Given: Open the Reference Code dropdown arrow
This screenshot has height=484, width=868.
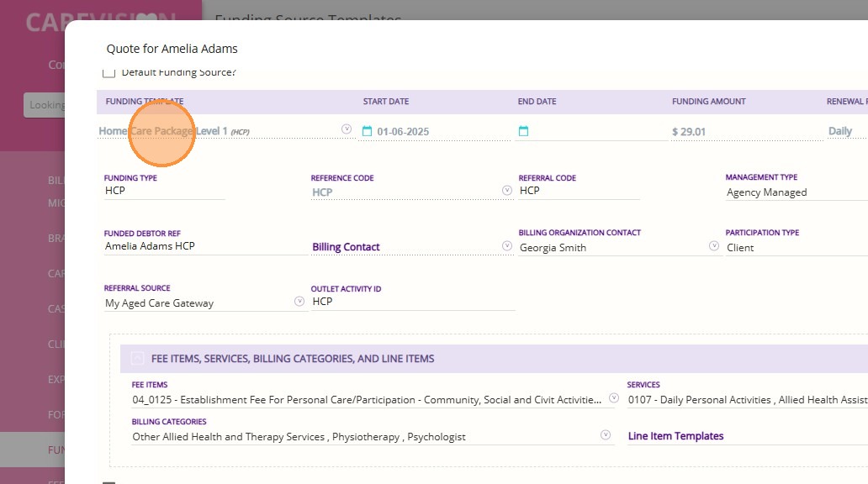Looking at the screenshot, I should 507,191.
